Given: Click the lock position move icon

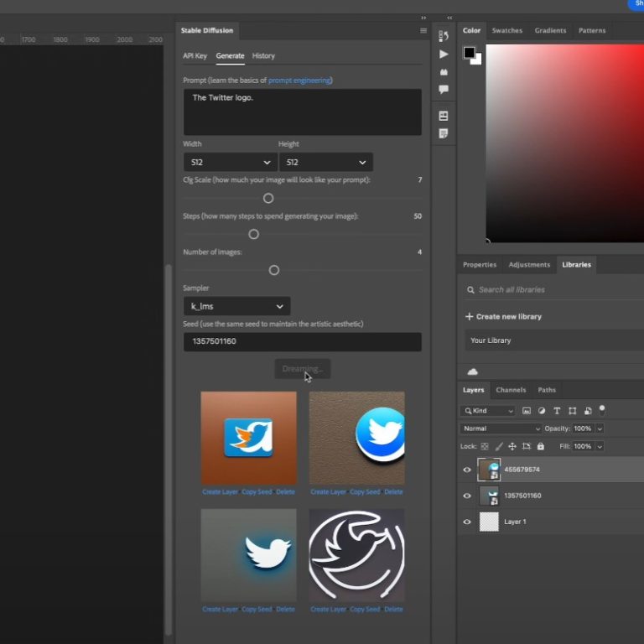Looking at the screenshot, I should point(512,447).
